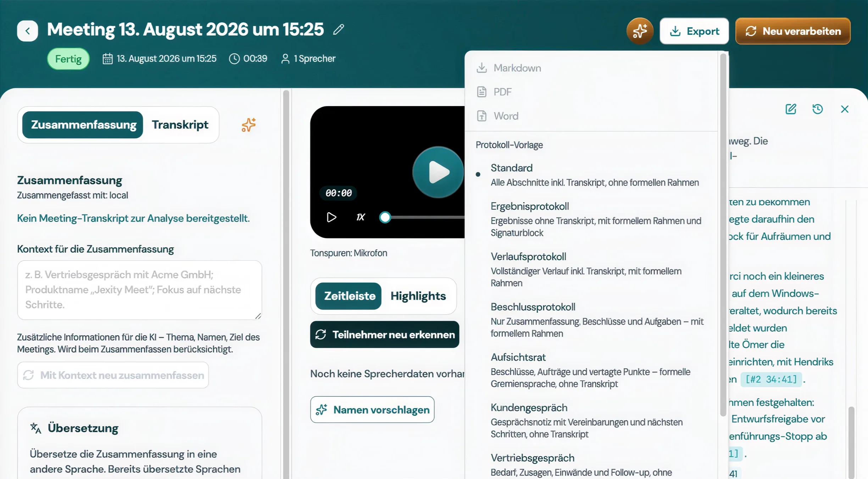The height and width of the screenshot is (479, 868).
Task: Click the translate icon next to Übersetzung
Action: coord(36,428)
